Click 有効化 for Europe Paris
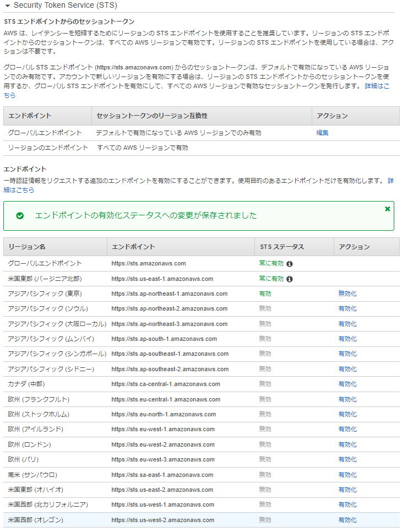This screenshot has width=402, height=532. coord(347,459)
